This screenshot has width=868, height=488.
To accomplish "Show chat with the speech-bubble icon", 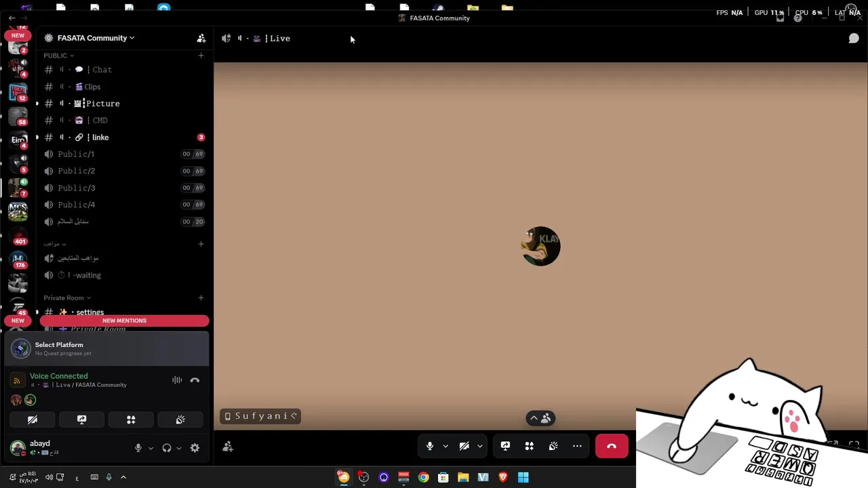I will click(x=854, y=39).
